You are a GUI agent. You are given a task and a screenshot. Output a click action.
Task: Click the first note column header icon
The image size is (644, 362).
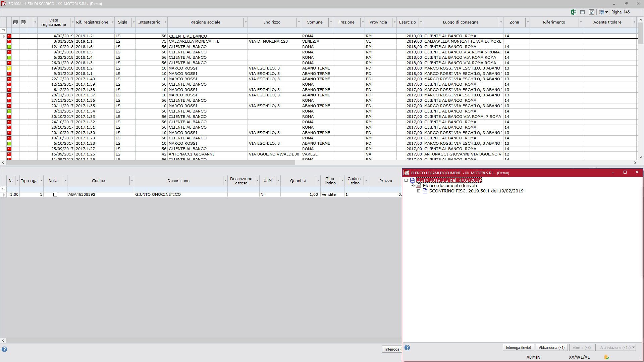15,22
